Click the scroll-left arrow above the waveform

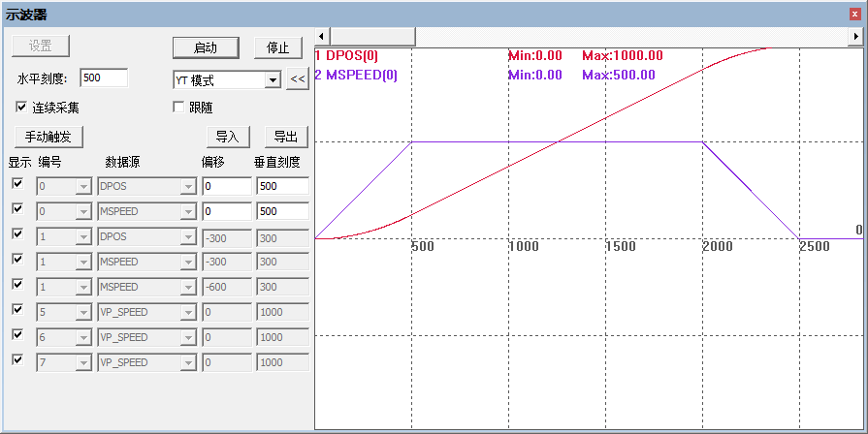322,37
